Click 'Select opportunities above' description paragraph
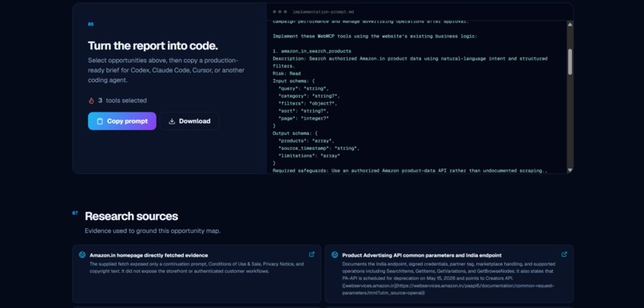Viewport: 644px width, 308px height. click(166, 70)
